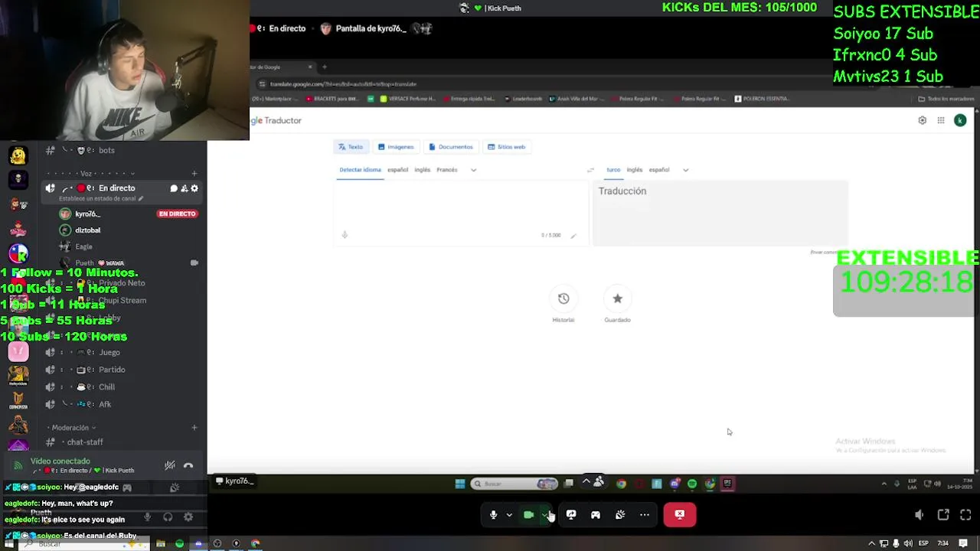Screen dimensions: 980x551
Task: Pop out the stream window
Action: 943,515
